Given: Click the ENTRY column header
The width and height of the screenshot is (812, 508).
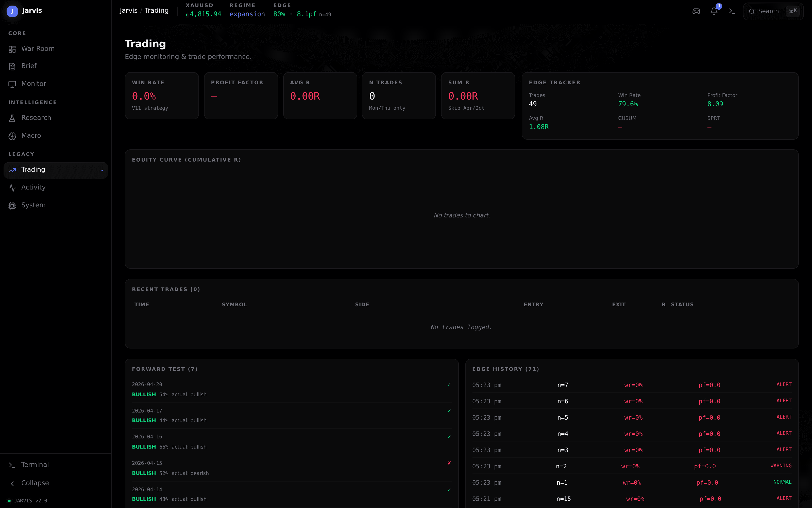Looking at the screenshot, I should coord(533,305).
